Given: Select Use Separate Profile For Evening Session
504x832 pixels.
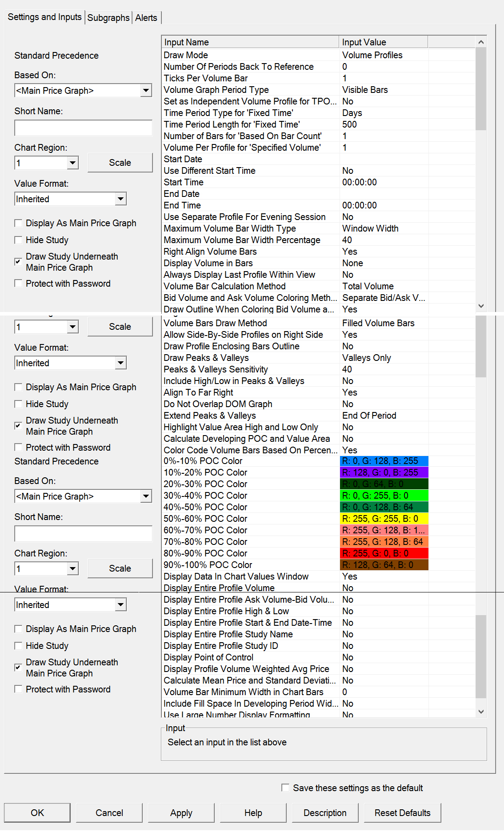Looking at the screenshot, I should tap(318, 217).
